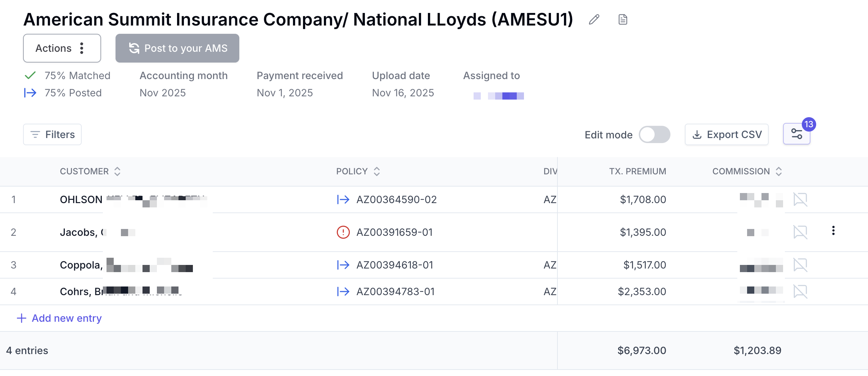Click the Coppola customer name
Viewport: 868px width, 376px height.
click(126, 265)
